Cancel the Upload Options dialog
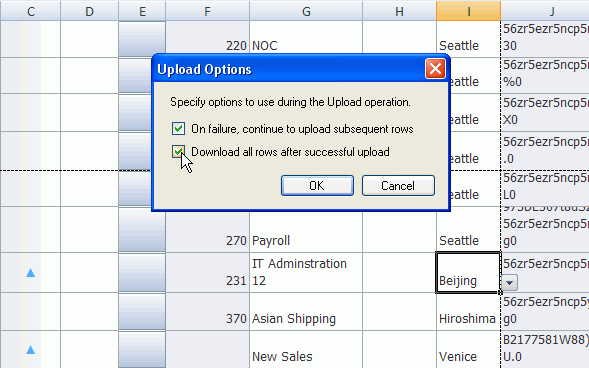589x368 pixels. pyautogui.click(x=398, y=186)
